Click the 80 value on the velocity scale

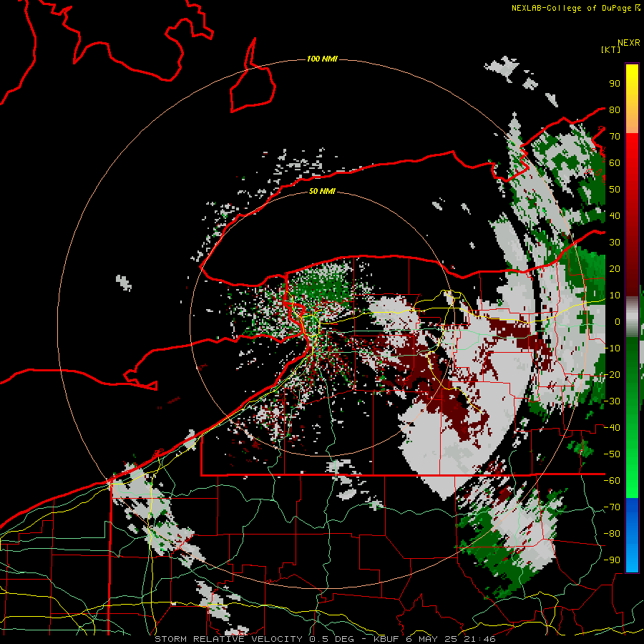coord(615,110)
